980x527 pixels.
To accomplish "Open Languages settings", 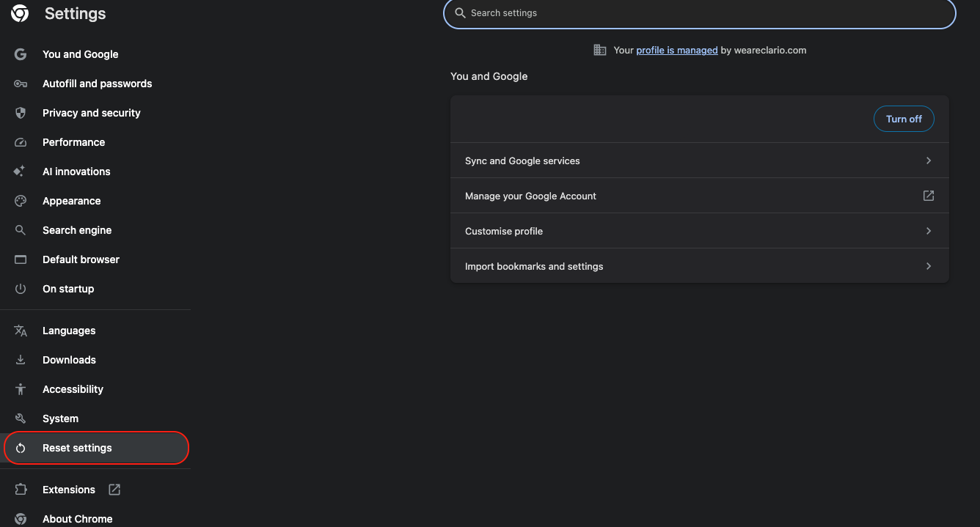I will (69, 331).
